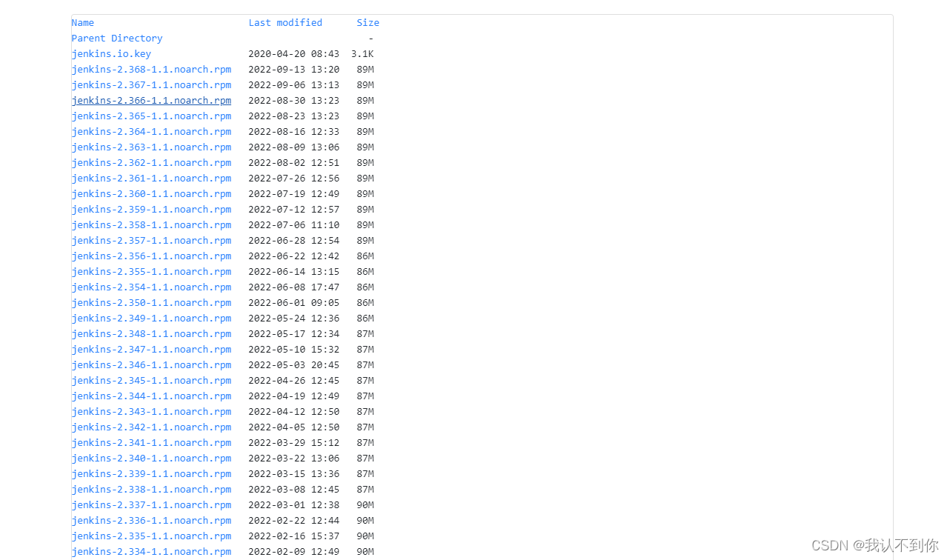This screenshot has height=560, width=950.
Task: Click jenkins-2.355-1.1.noarch.rpm
Action: point(151,272)
